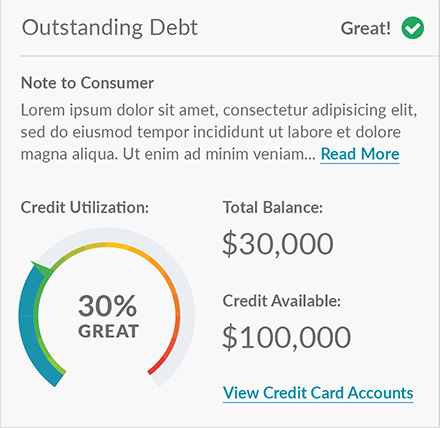Click the Lorem ipsum note paragraph

tap(219, 132)
